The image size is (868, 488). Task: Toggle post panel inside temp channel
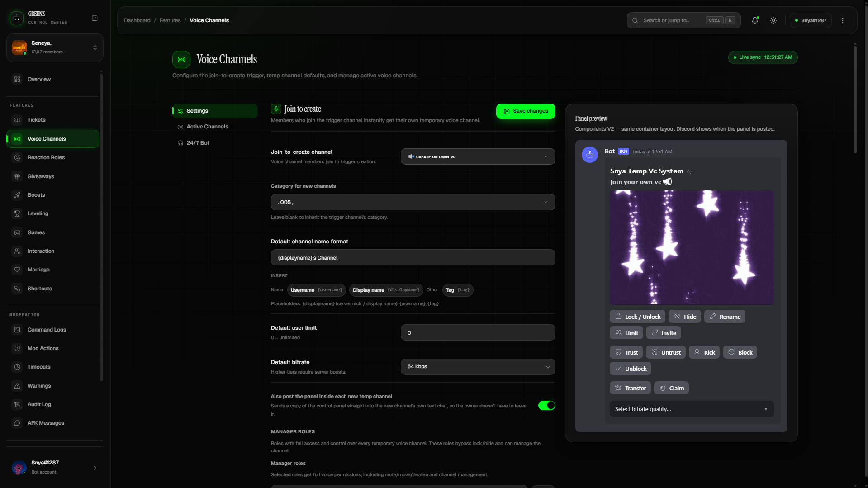546,405
